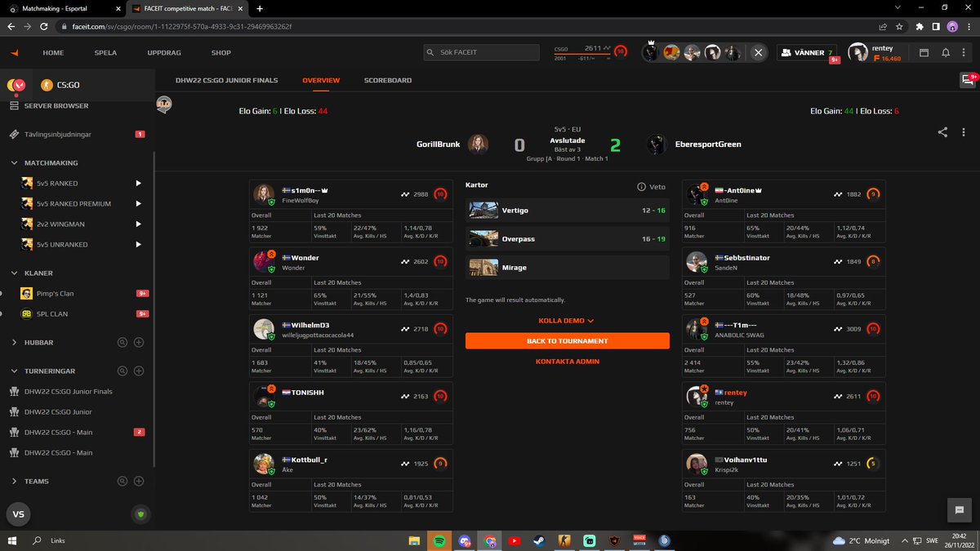The width and height of the screenshot is (980, 551).
Task: Expand the HUBBAR section
Action: pos(15,343)
